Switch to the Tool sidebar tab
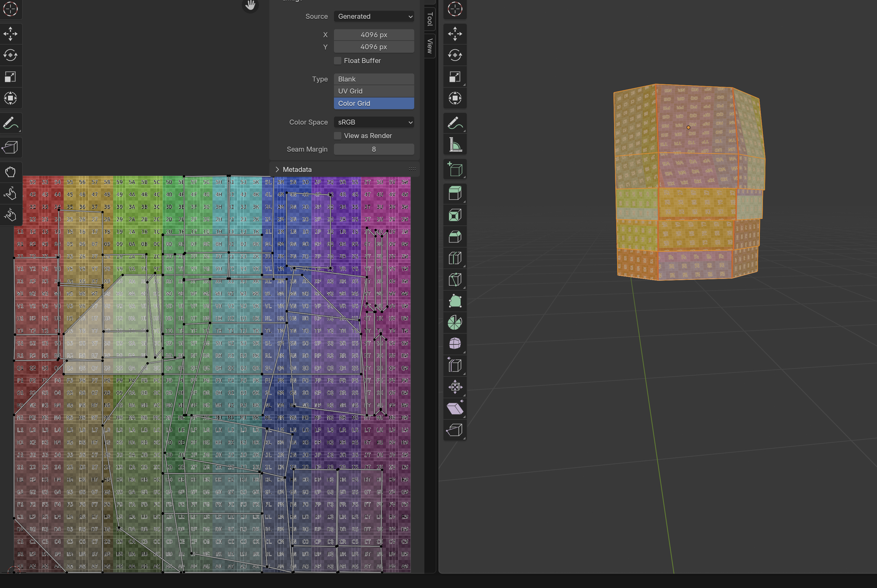The image size is (877, 588). (x=430, y=19)
